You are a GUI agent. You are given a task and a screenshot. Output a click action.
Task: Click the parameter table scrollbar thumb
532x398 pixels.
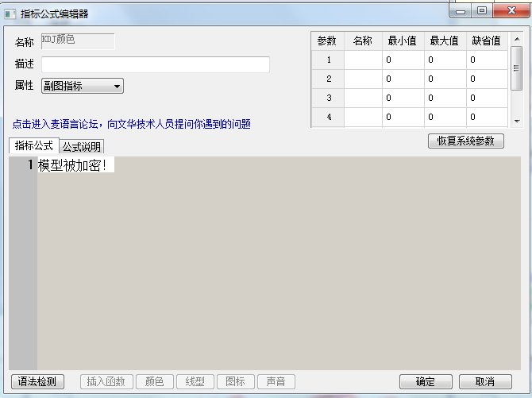pos(517,68)
